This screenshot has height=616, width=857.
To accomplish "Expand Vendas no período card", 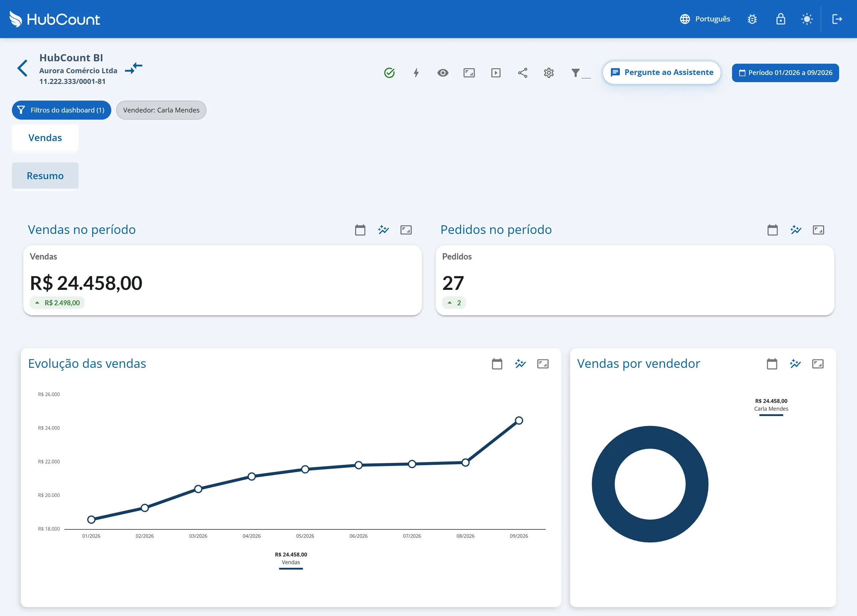I will 406,230.
